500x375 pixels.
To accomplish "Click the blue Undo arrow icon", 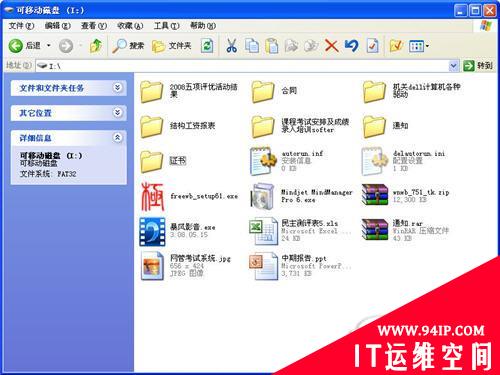I will tap(351, 45).
